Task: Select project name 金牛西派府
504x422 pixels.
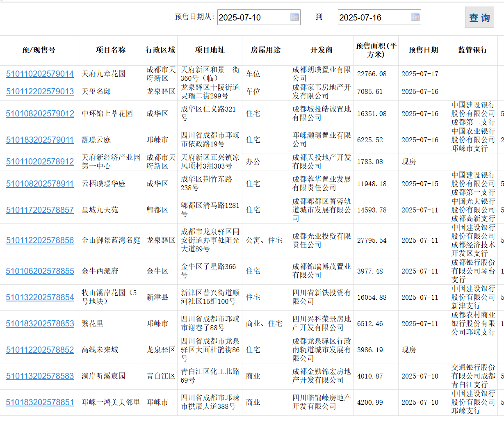Action: pos(100,271)
